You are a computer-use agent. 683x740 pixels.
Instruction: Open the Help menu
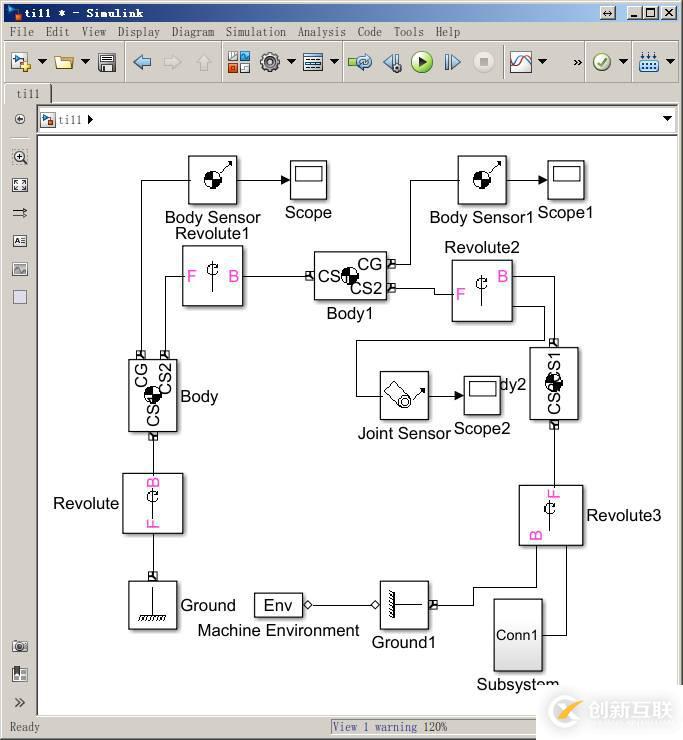pos(448,32)
